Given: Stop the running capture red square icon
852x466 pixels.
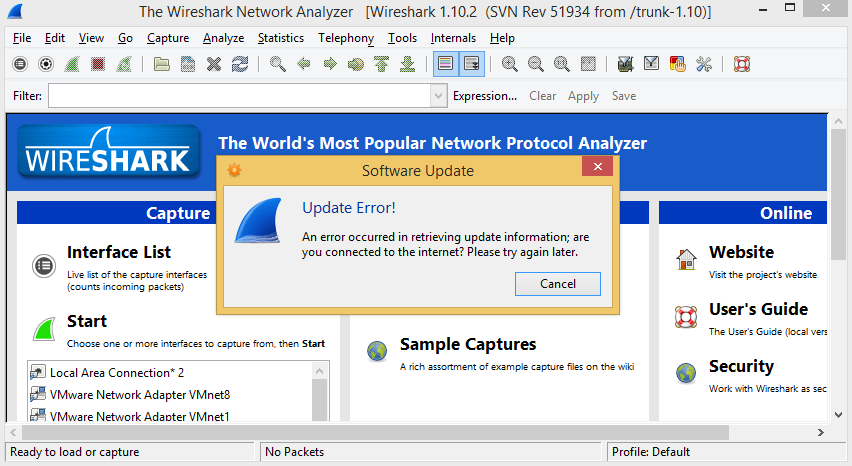Looking at the screenshot, I should 98,64.
